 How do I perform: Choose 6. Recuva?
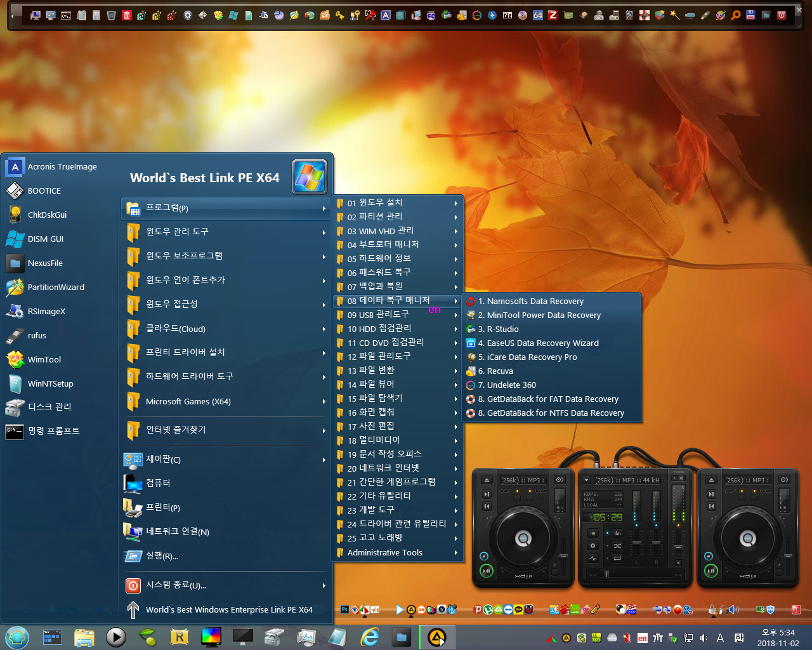(552, 371)
